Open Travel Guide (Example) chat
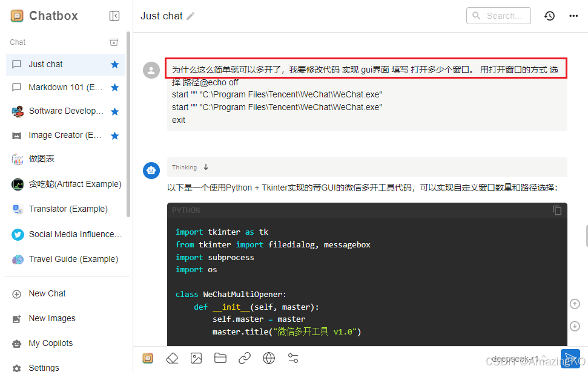This screenshot has width=588, height=372. [65, 259]
